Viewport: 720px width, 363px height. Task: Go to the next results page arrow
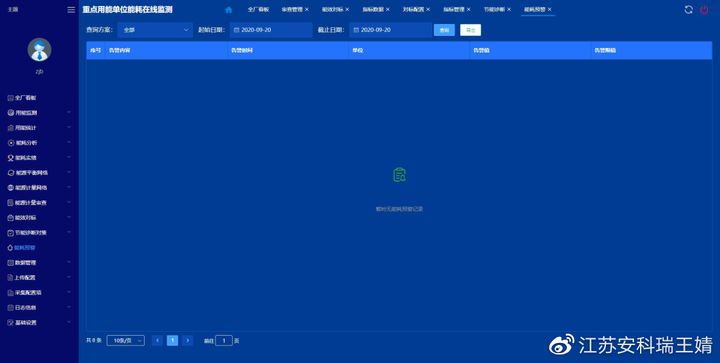[x=187, y=341]
